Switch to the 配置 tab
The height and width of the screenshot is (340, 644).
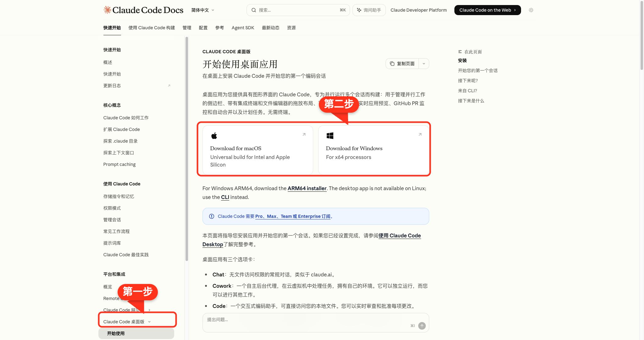tap(203, 28)
